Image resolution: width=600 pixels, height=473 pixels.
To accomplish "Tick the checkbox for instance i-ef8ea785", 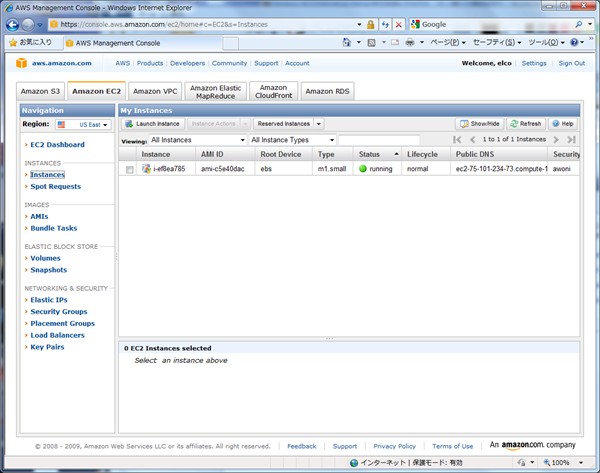I will pos(130,170).
